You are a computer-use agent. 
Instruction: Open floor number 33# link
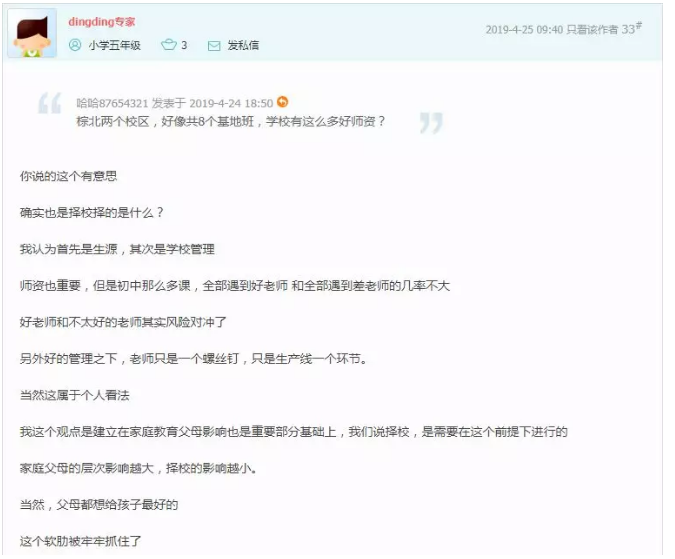pyautogui.click(x=632, y=28)
